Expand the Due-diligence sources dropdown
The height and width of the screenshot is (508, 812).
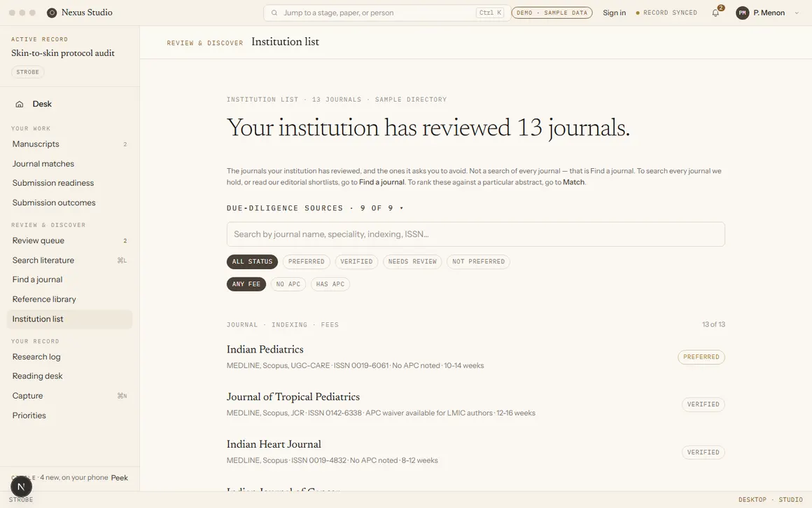tap(315, 208)
